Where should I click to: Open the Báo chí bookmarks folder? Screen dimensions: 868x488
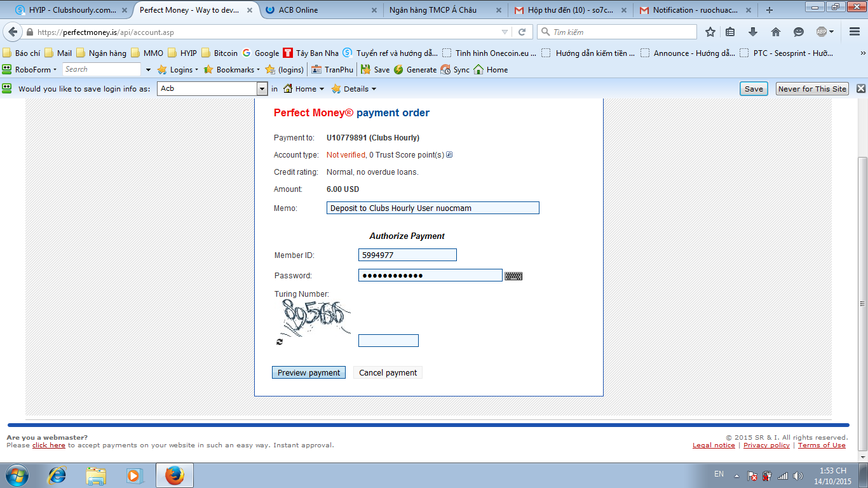point(22,53)
